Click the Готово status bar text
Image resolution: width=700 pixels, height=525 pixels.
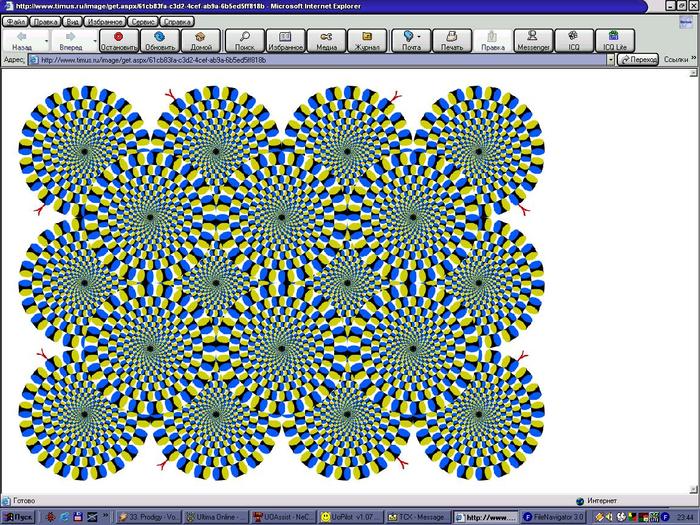(24, 501)
